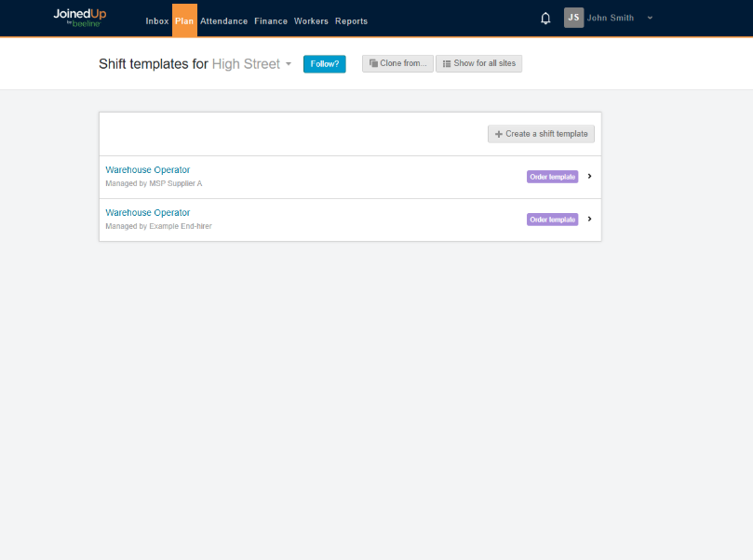Click the Order template badge for Example End-hirer

pyautogui.click(x=552, y=219)
